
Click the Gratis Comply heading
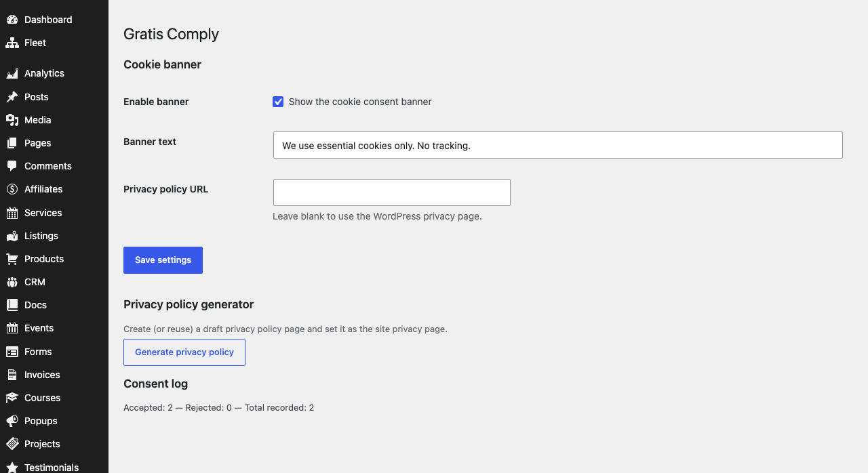(x=171, y=34)
